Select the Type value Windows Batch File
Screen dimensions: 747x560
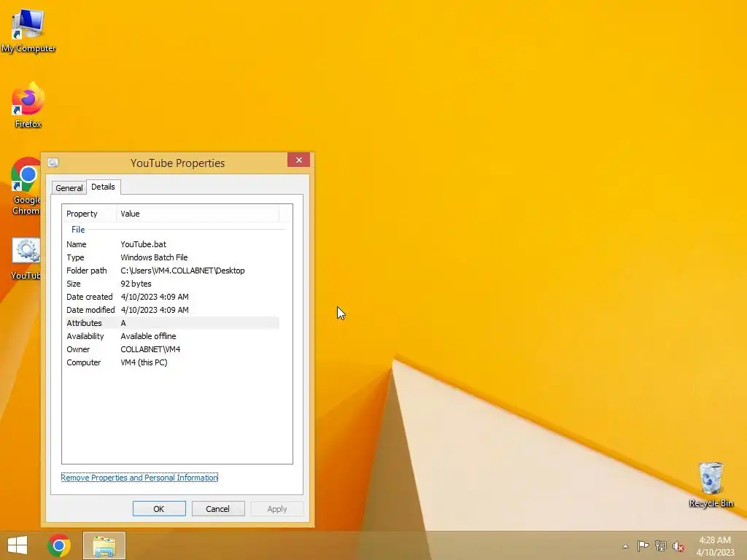click(x=154, y=257)
